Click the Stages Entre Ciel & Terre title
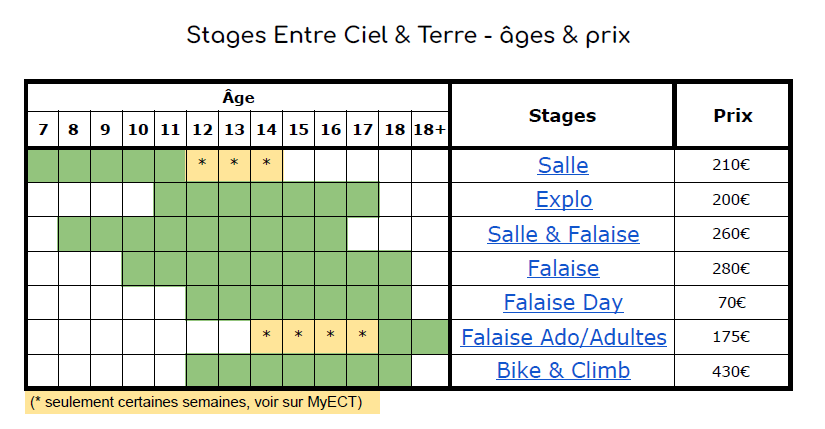Screen dimensions: 825x429 click(408, 36)
